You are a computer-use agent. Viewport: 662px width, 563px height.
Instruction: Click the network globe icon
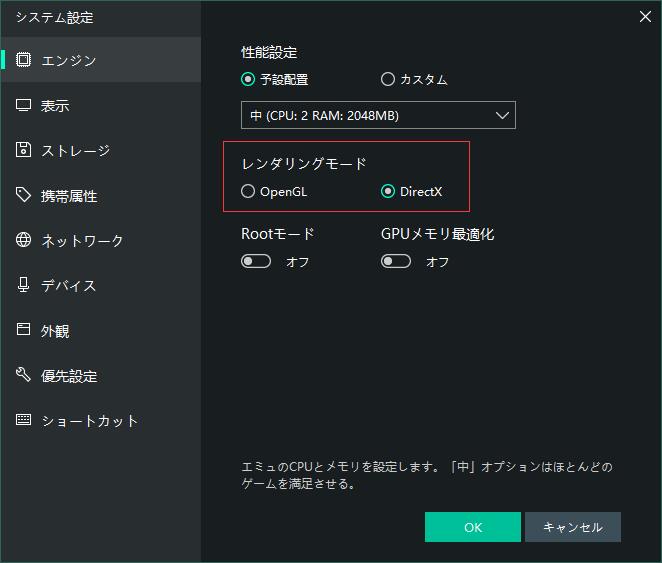click(24, 240)
